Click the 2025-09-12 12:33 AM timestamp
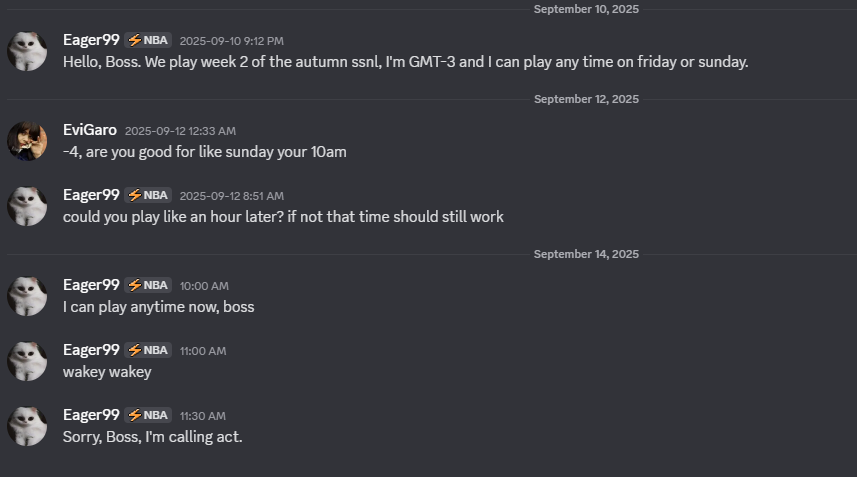This screenshot has width=857, height=477. coord(180,131)
